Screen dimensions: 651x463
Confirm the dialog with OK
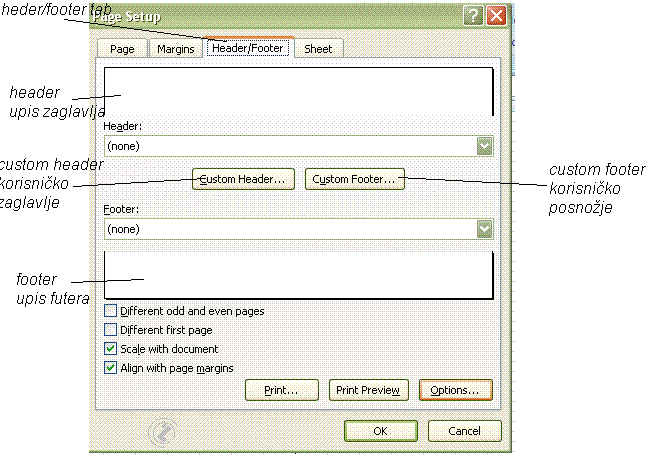coord(380,431)
